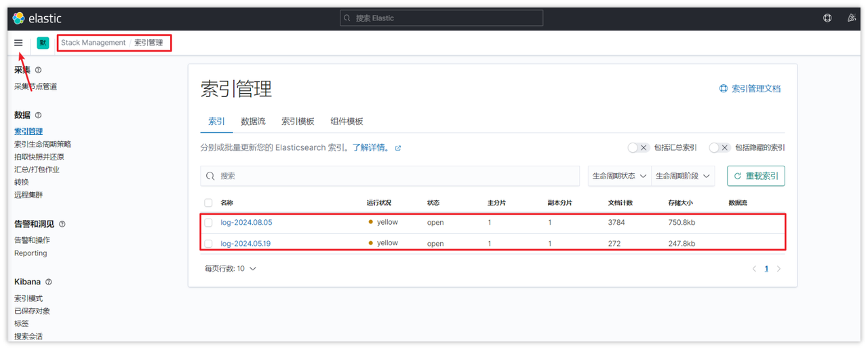Click the 重载索引 button
Viewport: 868px width, 349px height.
tap(756, 176)
